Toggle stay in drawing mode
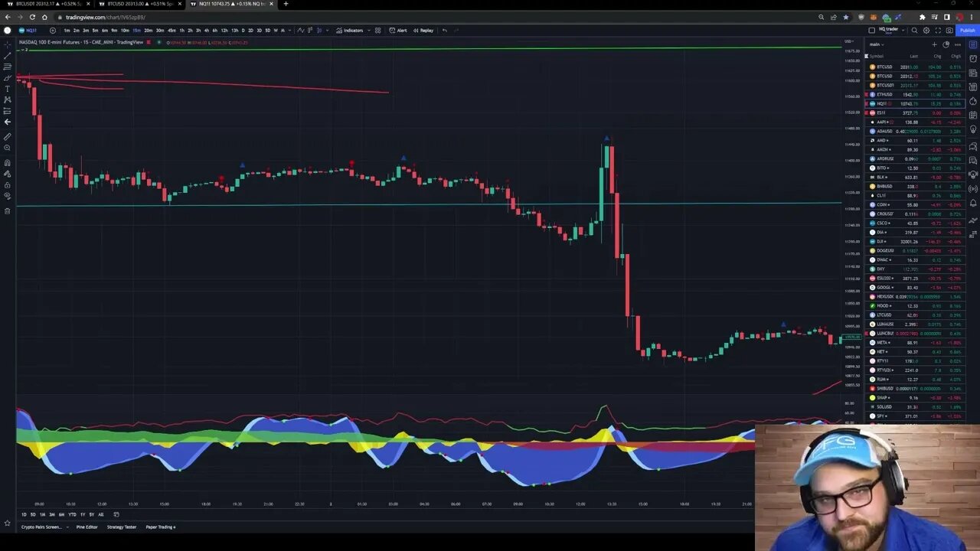The height and width of the screenshot is (551, 980). pos(7,174)
